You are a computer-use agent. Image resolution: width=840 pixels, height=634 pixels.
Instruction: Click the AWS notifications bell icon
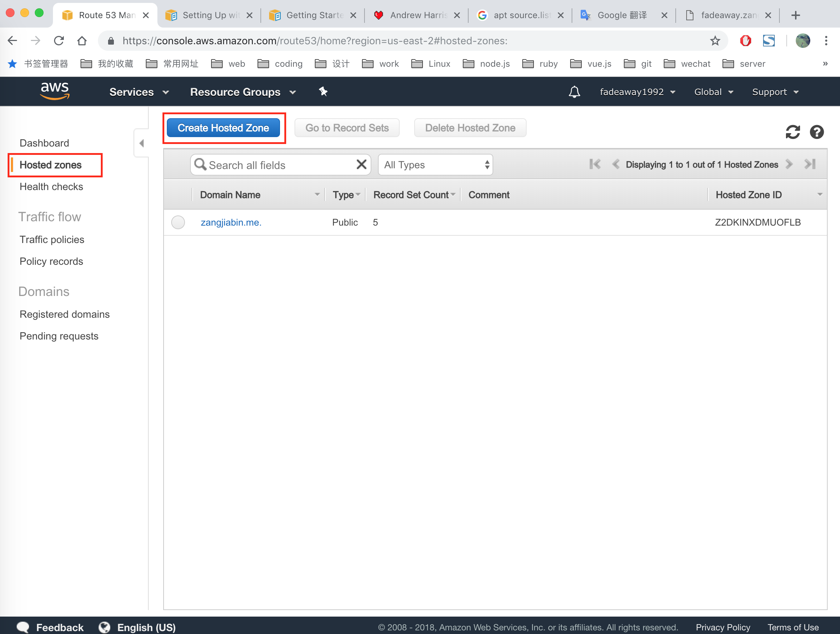click(x=574, y=92)
